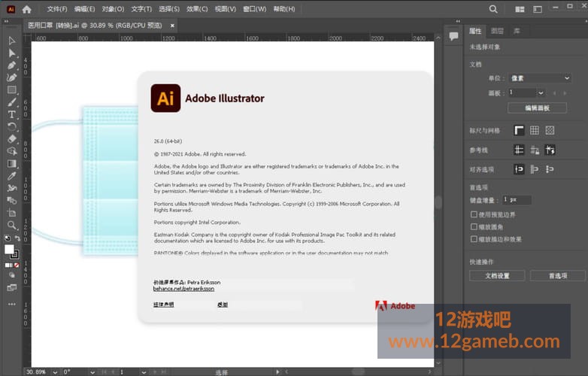
Task: Select the Rectangle tool
Action: tap(11, 90)
